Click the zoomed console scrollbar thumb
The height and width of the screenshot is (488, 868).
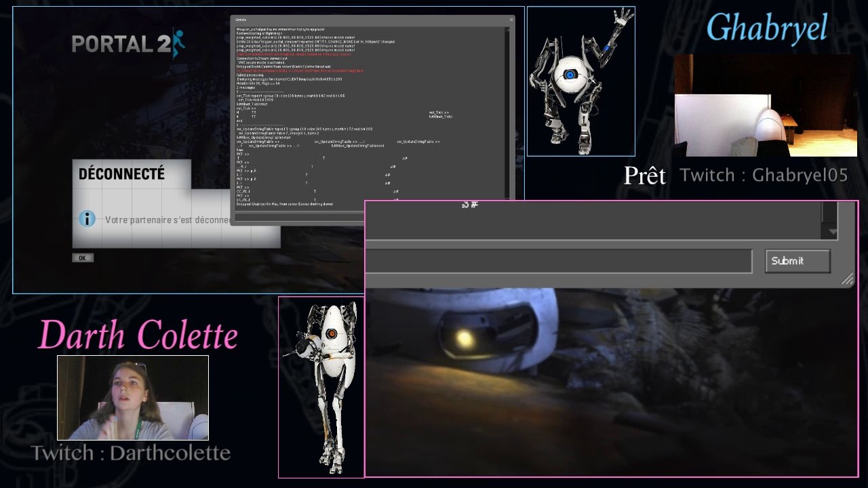coord(830,213)
